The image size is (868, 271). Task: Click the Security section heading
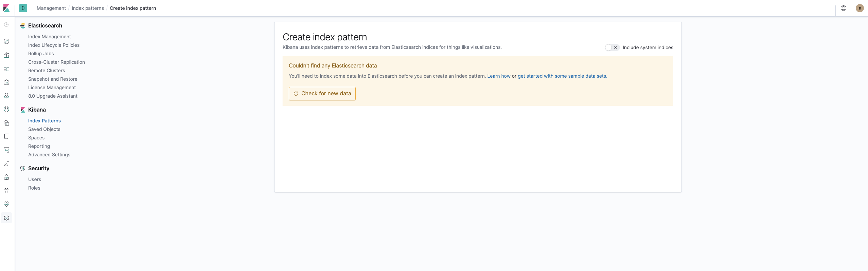coord(39,168)
